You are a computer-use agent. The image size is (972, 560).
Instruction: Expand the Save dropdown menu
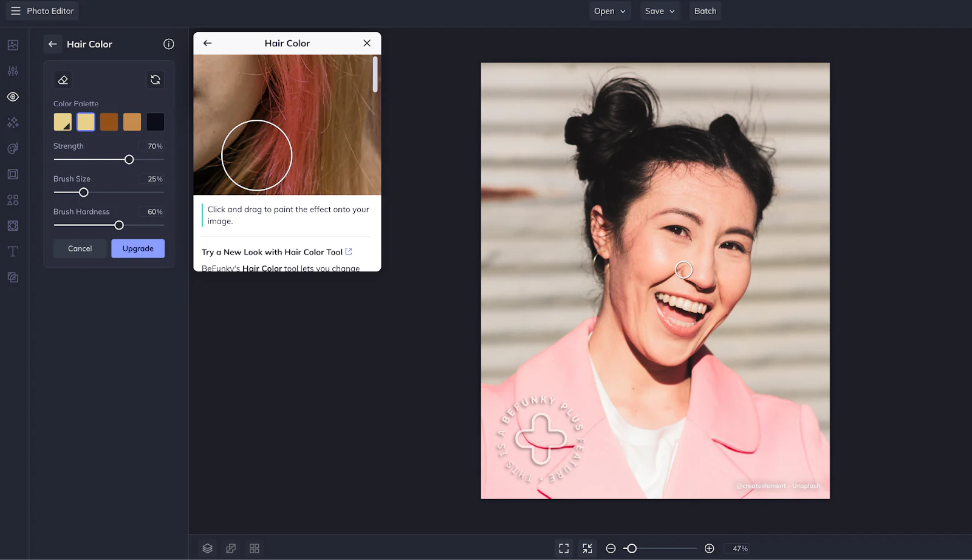click(x=660, y=11)
